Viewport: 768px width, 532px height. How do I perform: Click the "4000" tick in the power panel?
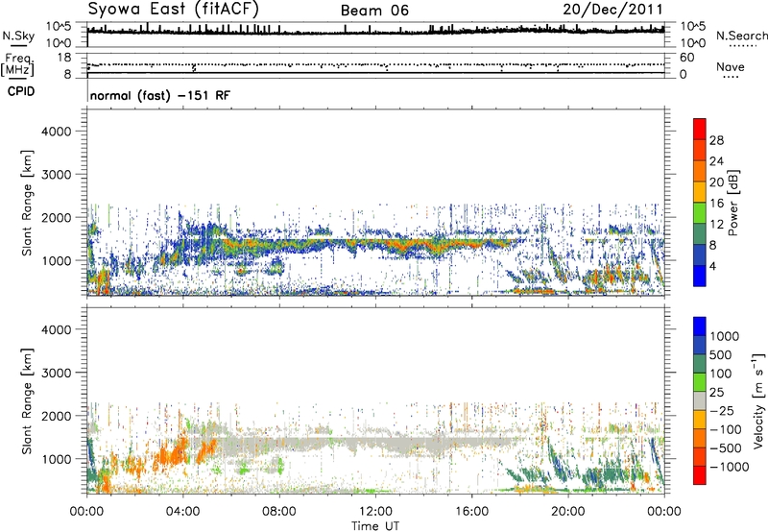[57, 132]
